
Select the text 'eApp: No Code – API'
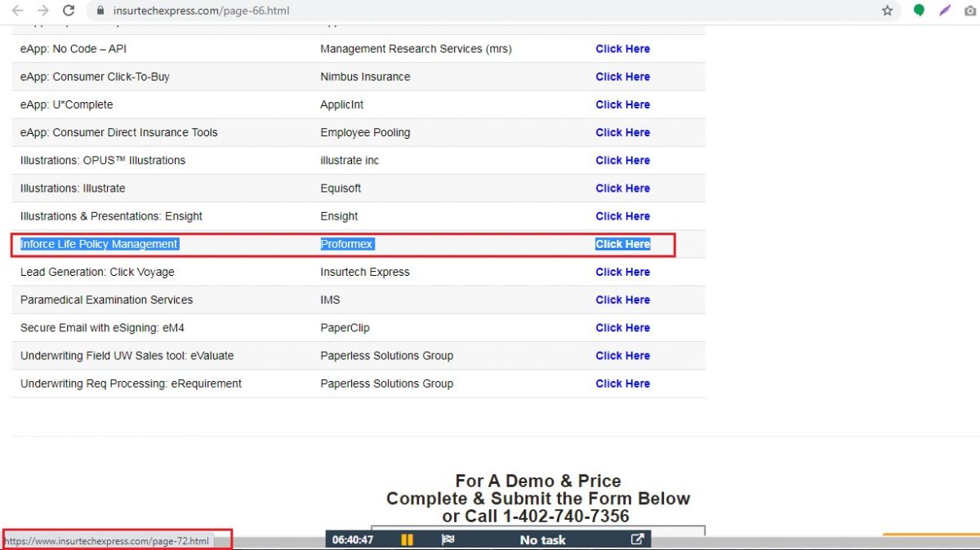point(73,49)
